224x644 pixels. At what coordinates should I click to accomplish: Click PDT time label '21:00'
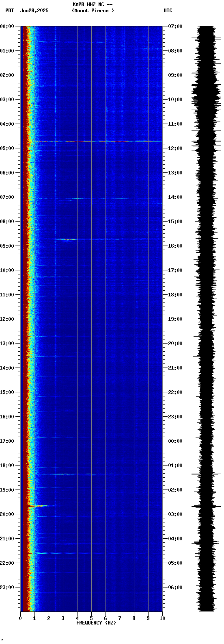tap(7, 539)
